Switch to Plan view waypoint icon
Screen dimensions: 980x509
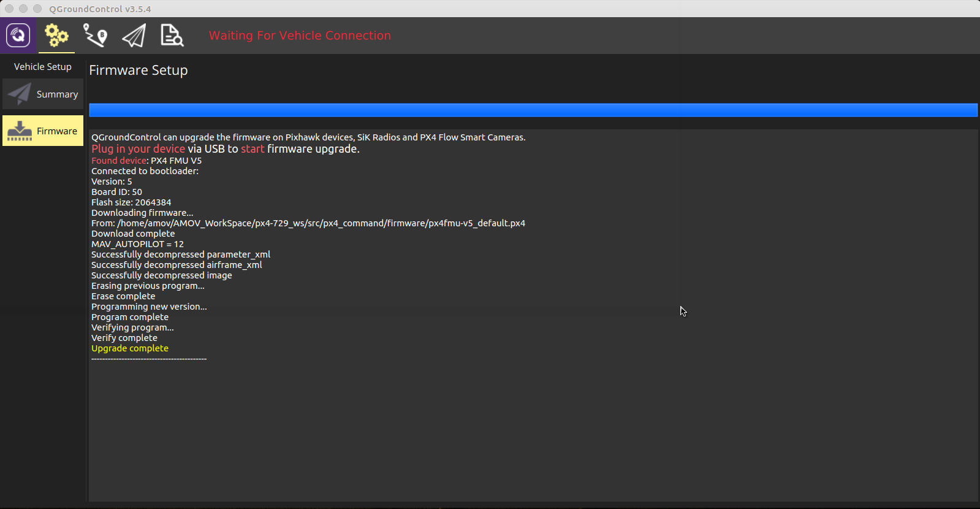(95, 36)
